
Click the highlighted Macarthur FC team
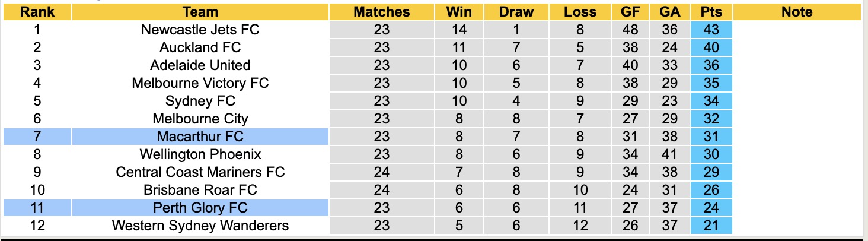click(x=200, y=137)
